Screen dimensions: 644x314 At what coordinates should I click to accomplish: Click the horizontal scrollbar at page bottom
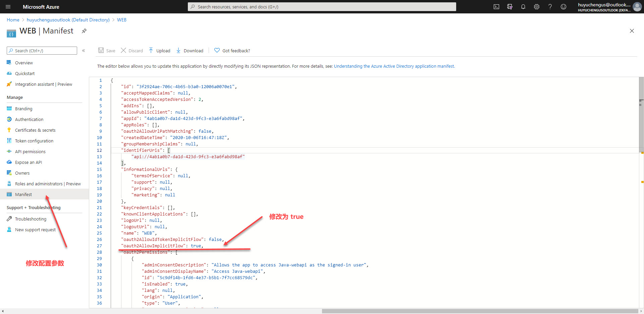click(x=480, y=311)
